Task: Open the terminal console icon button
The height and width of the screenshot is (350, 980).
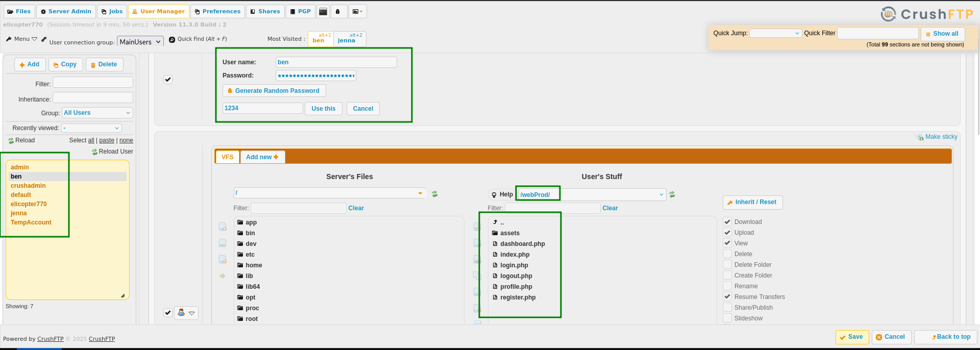Action: click(323, 11)
